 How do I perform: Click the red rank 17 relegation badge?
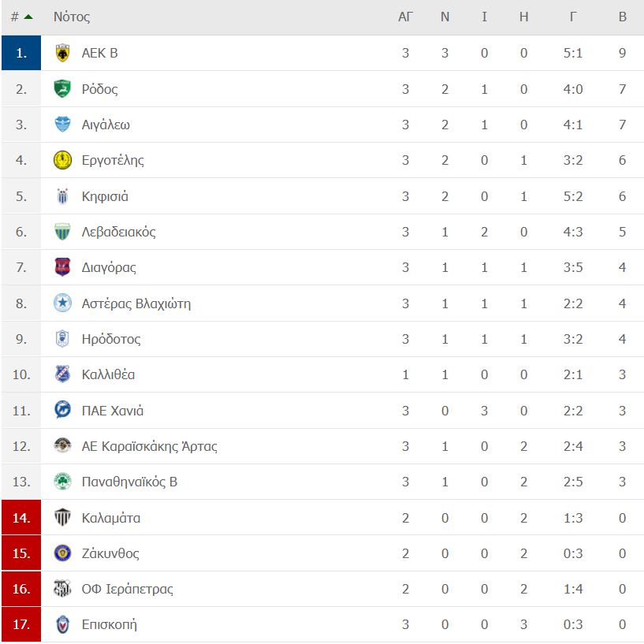click(21, 624)
